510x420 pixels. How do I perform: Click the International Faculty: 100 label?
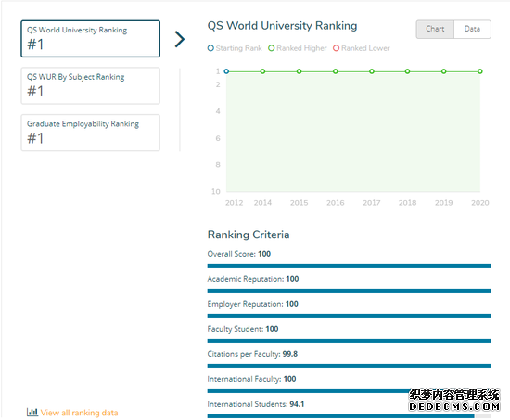coord(251,379)
